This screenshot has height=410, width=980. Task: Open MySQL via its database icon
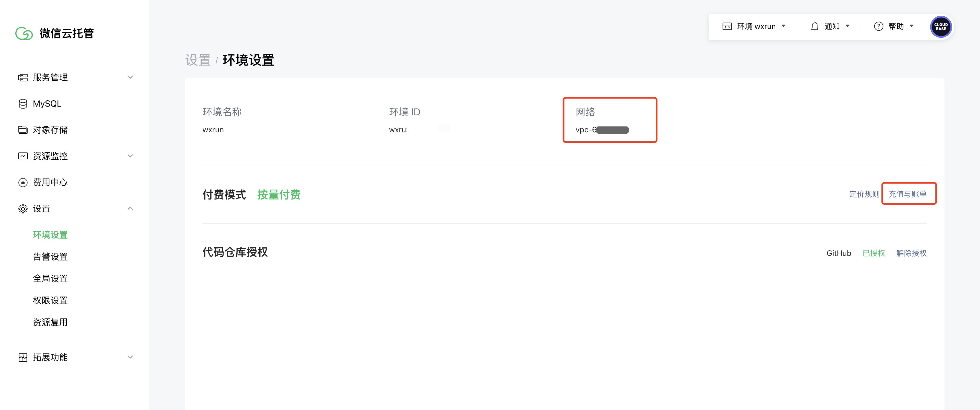tap(23, 104)
